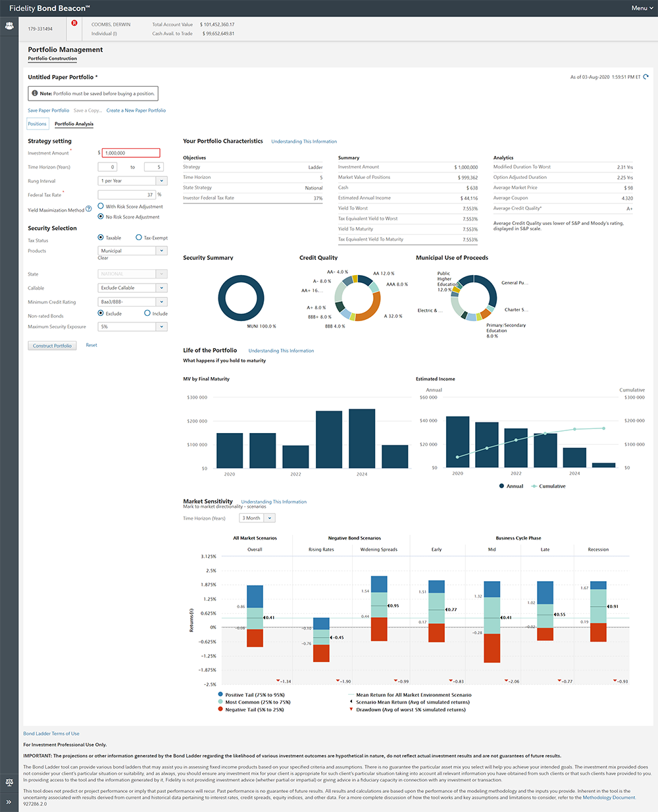Expand sidebar with double chevron icon

9,802
